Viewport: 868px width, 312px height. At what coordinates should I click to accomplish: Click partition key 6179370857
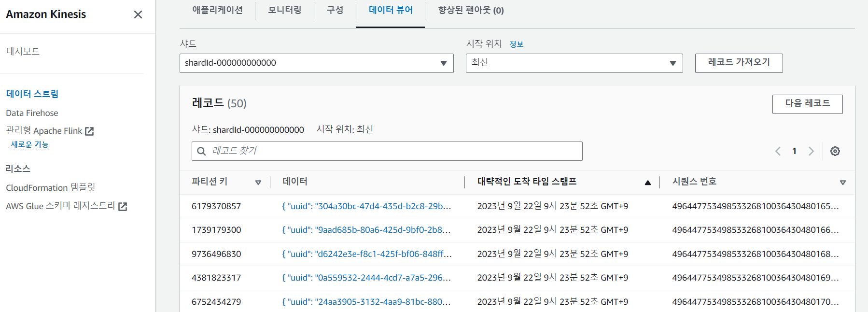(x=216, y=206)
